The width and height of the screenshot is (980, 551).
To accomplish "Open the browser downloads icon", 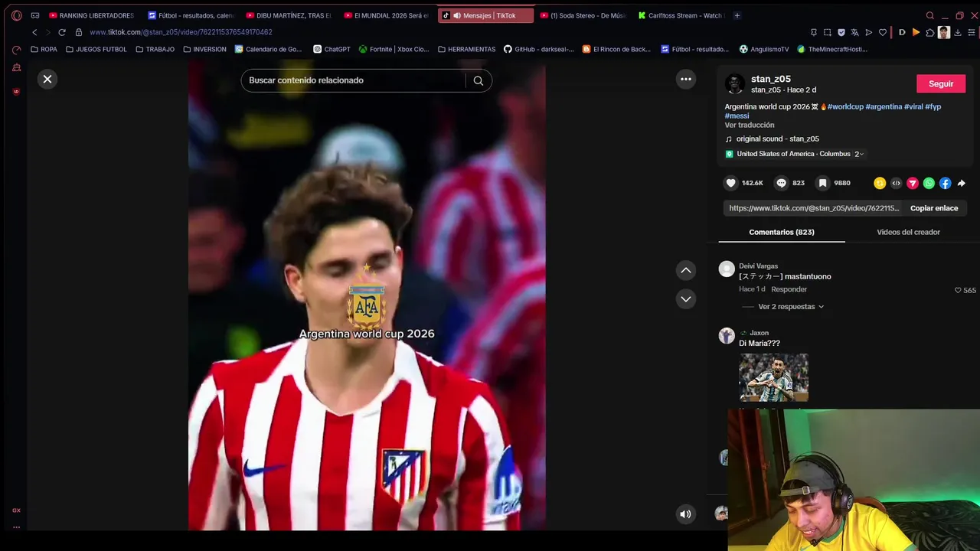I will [958, 32].
